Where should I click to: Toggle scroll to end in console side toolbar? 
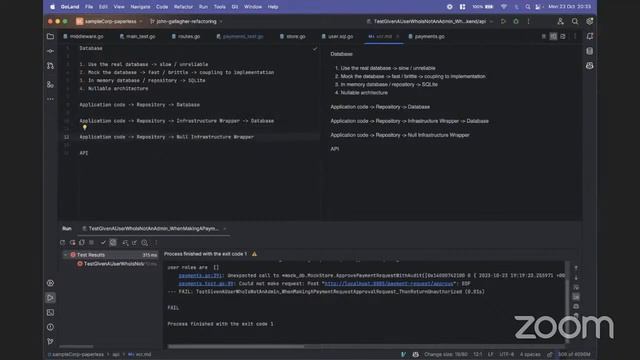(x=576, y=297)
